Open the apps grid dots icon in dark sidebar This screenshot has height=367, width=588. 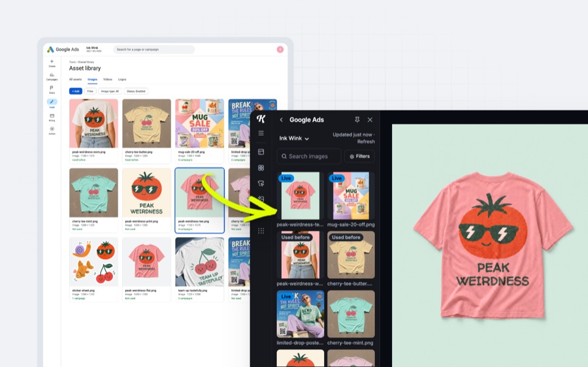[261, 231]
